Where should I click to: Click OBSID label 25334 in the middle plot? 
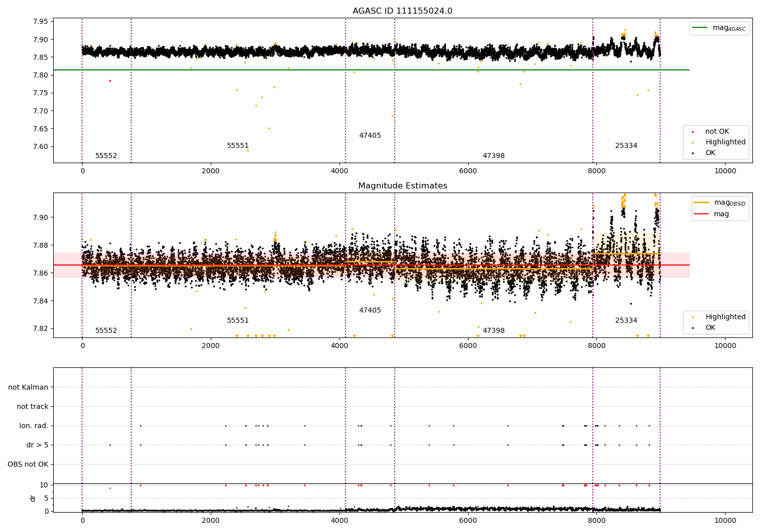tap(626, 321)
